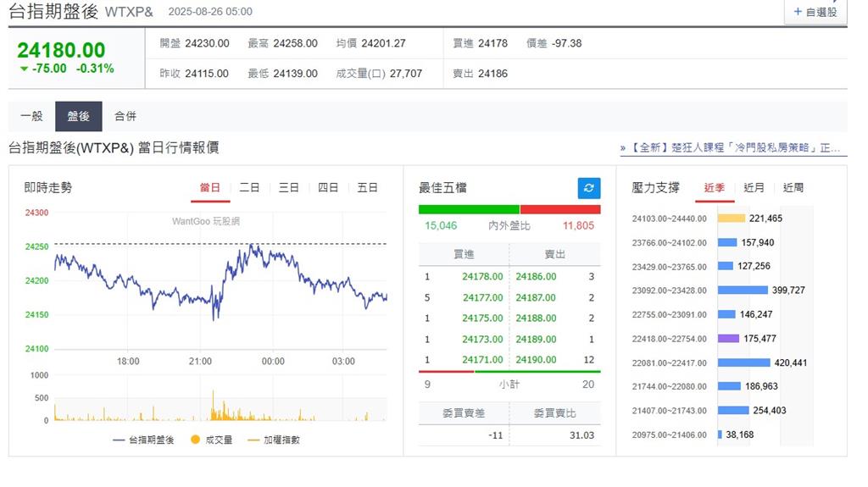Select the 盤後 session tab
The image size is (868, 487).
[x=79, y=116]
